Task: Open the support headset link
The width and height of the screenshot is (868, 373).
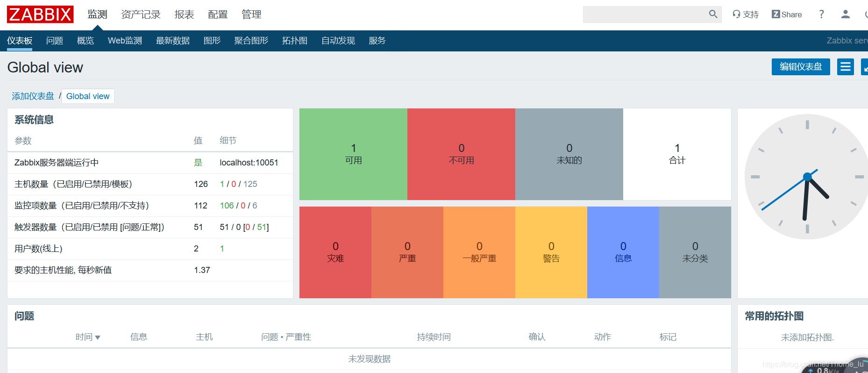Action: click(x=746, y=14)
